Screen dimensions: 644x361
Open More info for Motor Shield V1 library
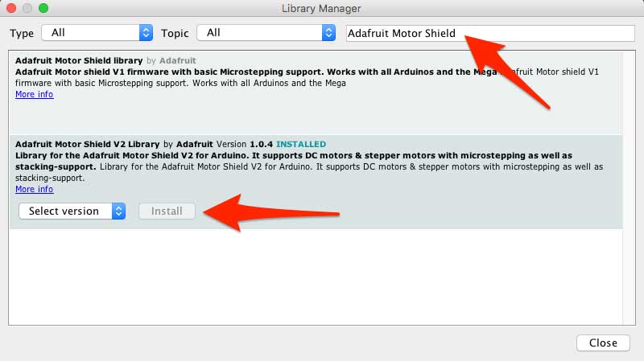[34, 94]
